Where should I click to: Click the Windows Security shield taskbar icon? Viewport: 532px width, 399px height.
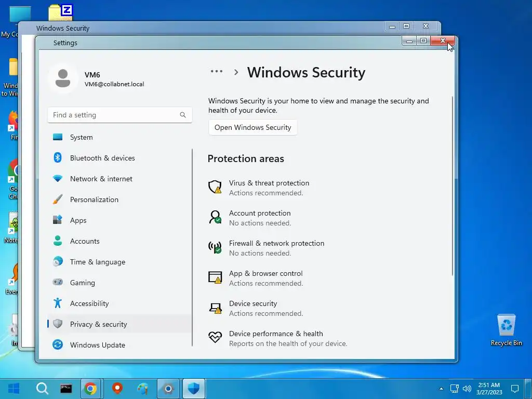coord(194,389)
